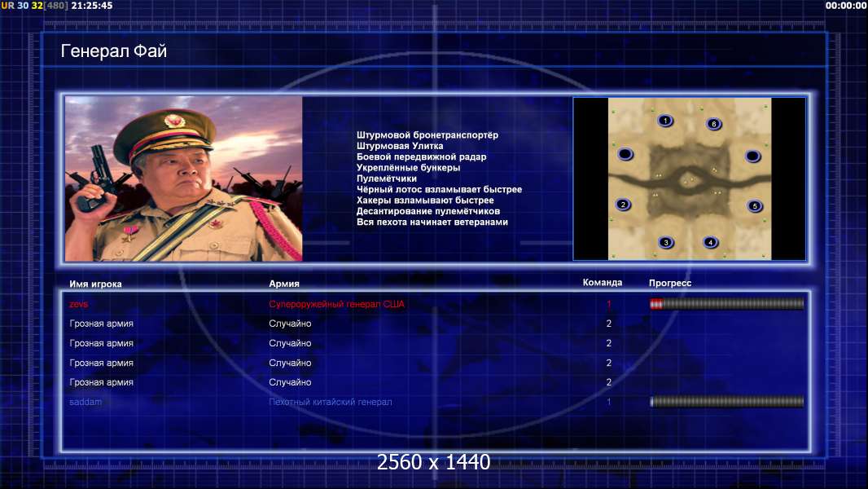Viewport: 868px width, 489px height.
Task: Click the 'Команда' column header
Action: [x=603, y=283]
